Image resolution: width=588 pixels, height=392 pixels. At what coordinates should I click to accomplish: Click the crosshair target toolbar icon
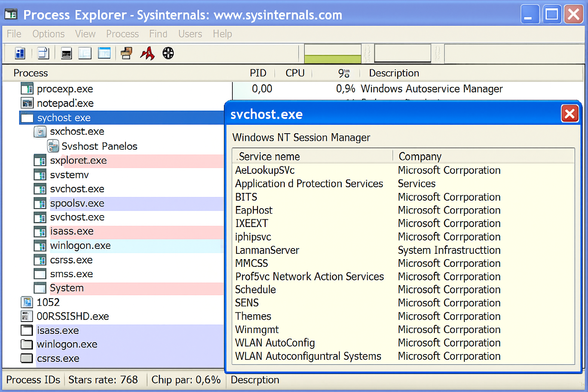[x=168, y=53]
